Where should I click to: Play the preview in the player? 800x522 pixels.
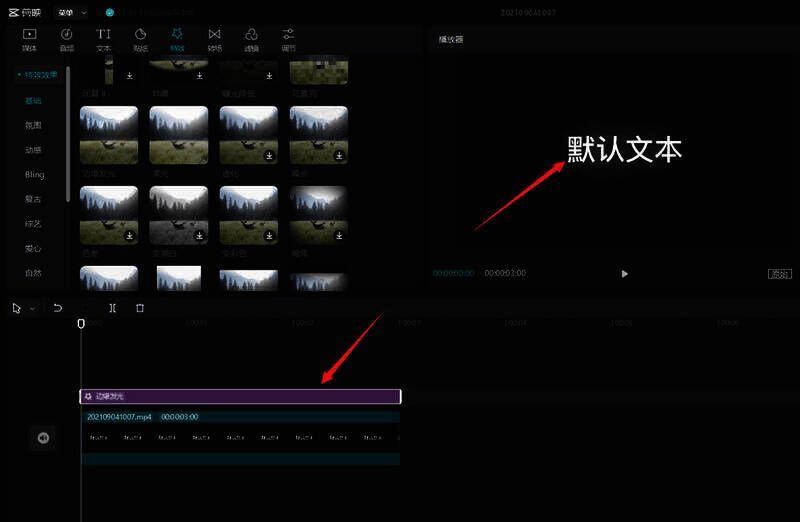pyautogui.click(x=624, y=274)
